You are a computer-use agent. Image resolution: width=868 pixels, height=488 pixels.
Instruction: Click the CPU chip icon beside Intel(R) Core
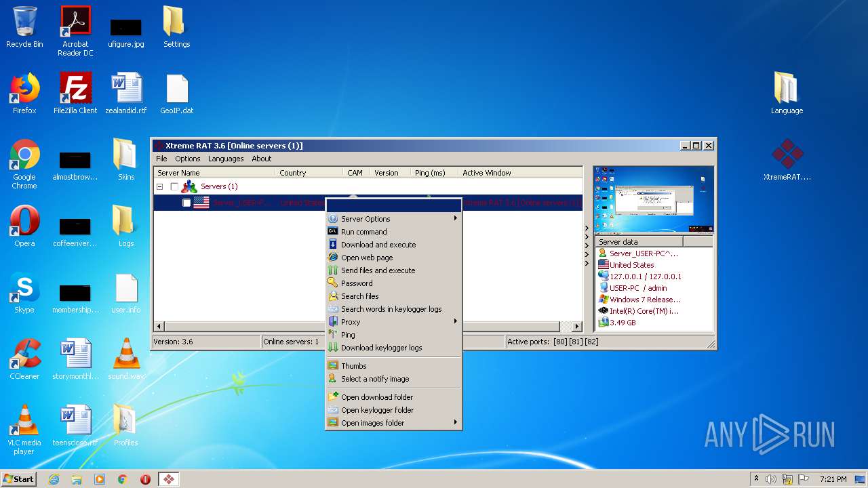(x=603, y=311)
